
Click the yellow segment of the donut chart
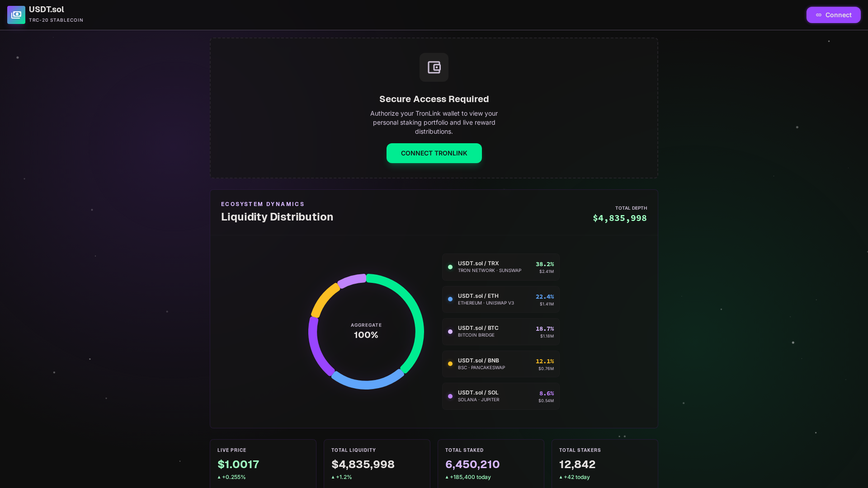[324, 299]
